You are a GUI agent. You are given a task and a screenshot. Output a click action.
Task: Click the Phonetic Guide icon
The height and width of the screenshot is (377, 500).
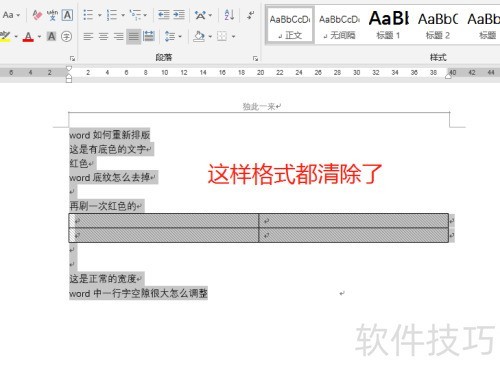[x=52, y=15]
